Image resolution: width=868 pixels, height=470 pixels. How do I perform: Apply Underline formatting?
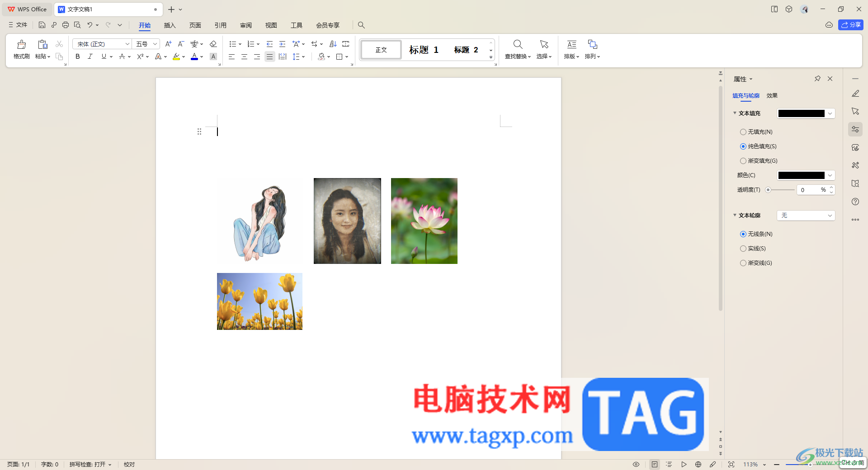pos(104,56)
